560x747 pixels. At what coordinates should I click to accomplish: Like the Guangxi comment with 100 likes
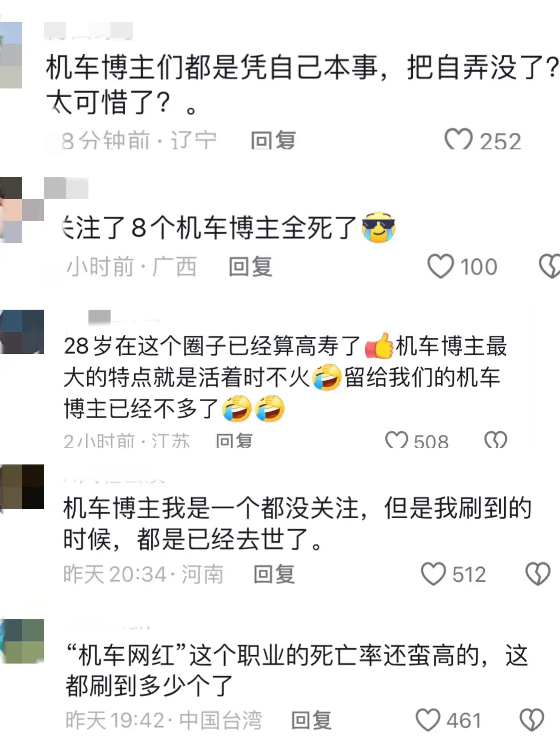click(x=441, y=266)
